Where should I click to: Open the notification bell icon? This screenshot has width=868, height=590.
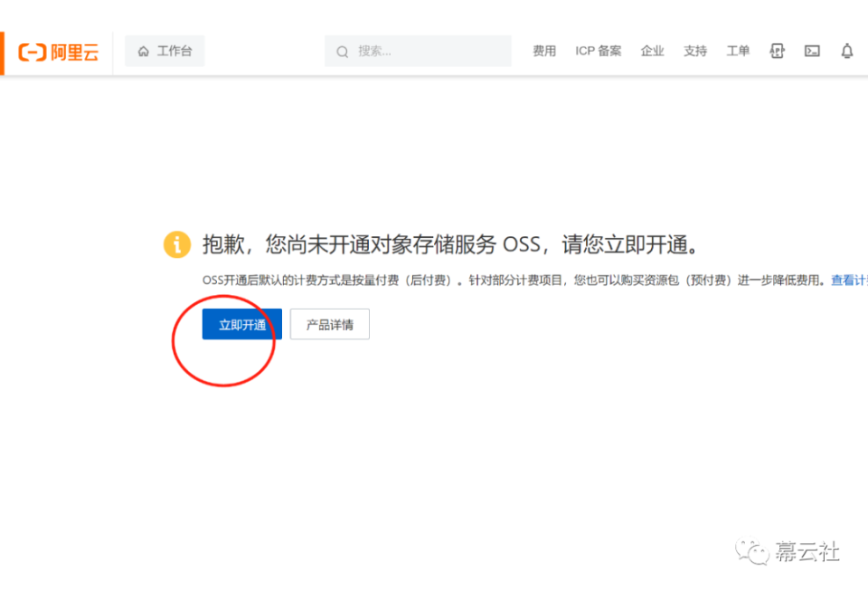(846, 51)
